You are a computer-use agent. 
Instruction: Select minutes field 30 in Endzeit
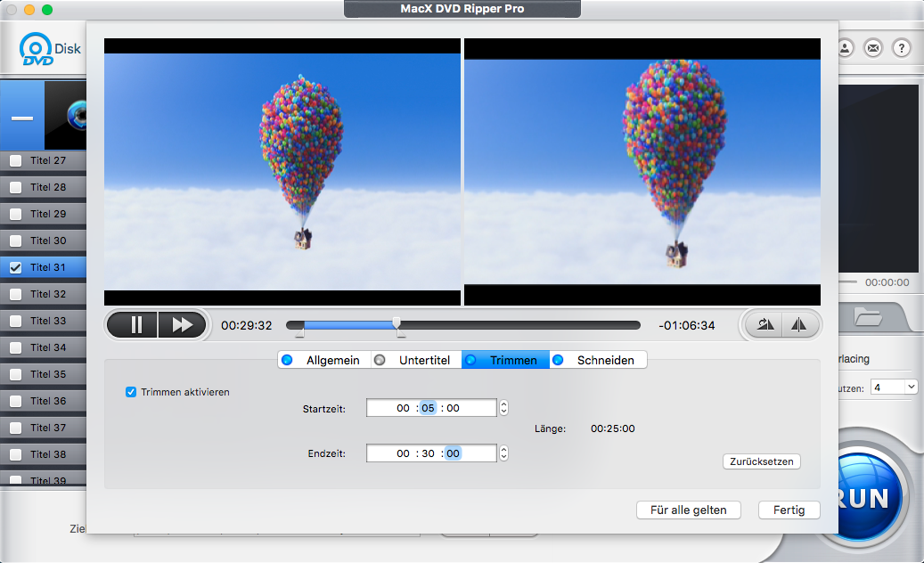[428, 453]
